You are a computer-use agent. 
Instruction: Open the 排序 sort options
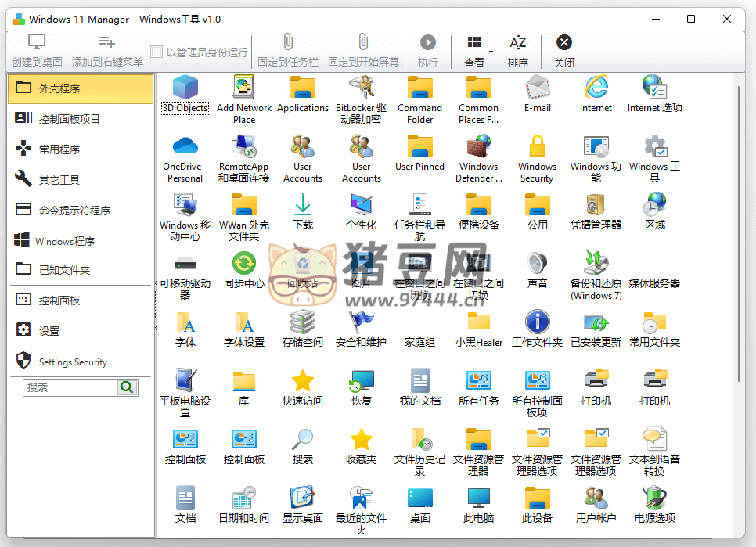pyautogui.click(x=517, y=49)
